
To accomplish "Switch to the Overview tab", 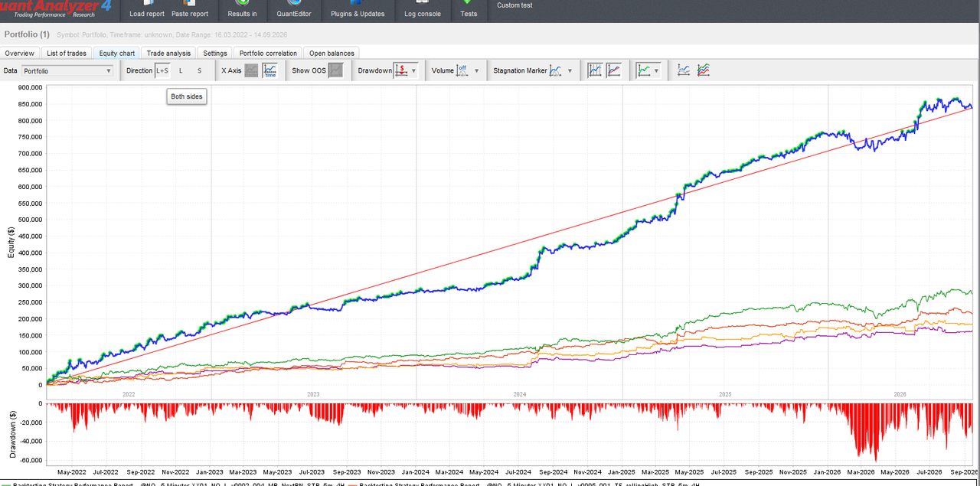I will pos(20,54).
